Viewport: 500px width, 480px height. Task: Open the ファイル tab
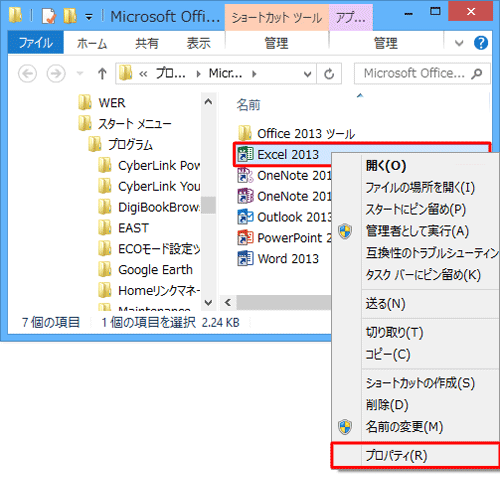(x=36, y=42)
